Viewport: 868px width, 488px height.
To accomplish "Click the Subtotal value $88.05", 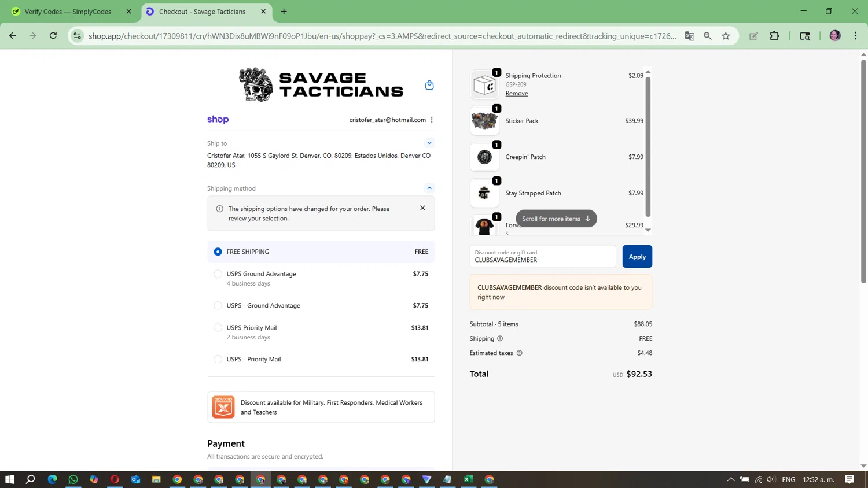I will pos(643,324).
